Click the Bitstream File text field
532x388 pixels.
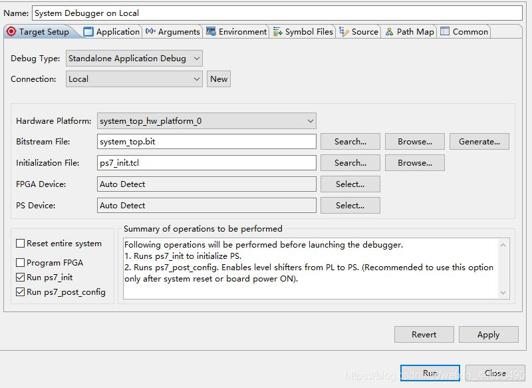[x=207, y=142]
